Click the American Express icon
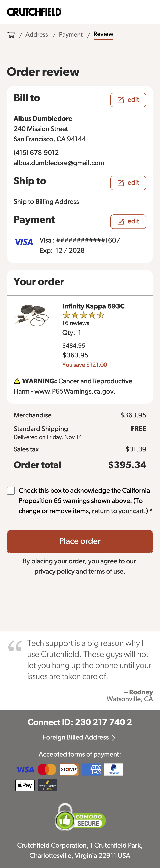The image size is (160, 868). coord(91,769)
